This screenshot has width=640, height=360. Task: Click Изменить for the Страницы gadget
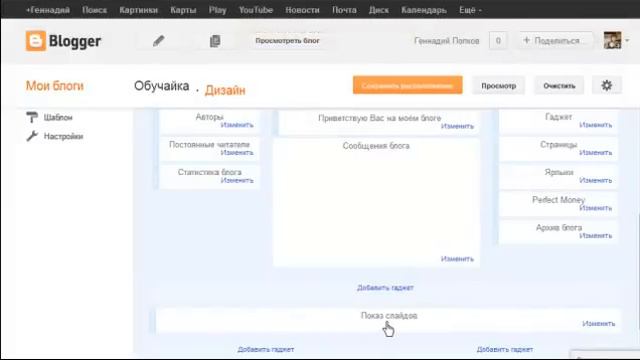tap(596, 153)
